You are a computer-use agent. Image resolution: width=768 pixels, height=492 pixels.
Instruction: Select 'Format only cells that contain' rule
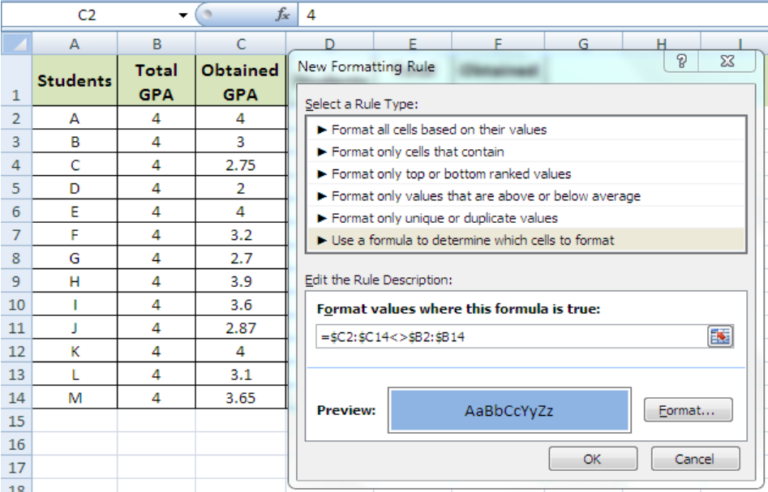[416, 152]
